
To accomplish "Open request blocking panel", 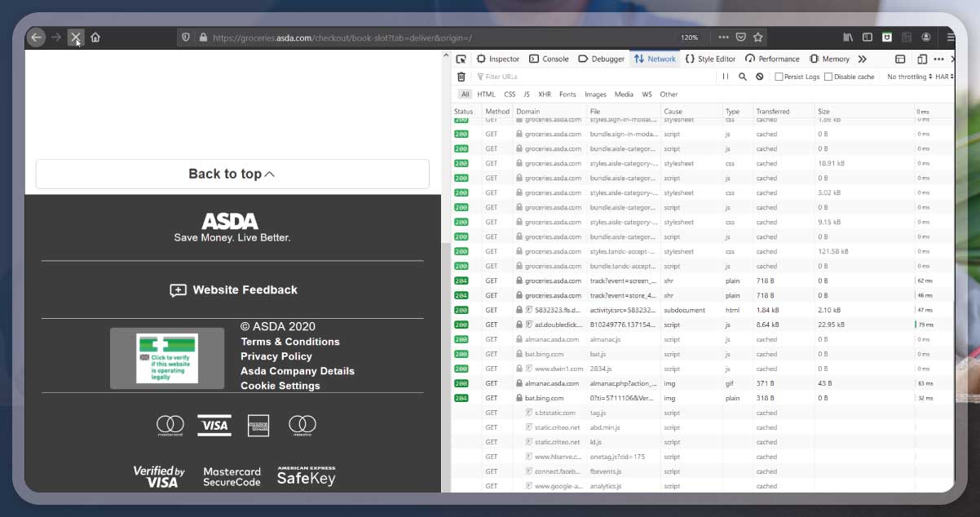I will (x=760, y=77).
